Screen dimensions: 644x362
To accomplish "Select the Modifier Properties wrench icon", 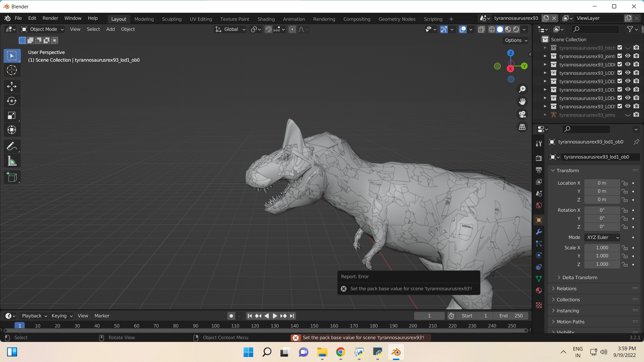I will [x=539, y=232].
